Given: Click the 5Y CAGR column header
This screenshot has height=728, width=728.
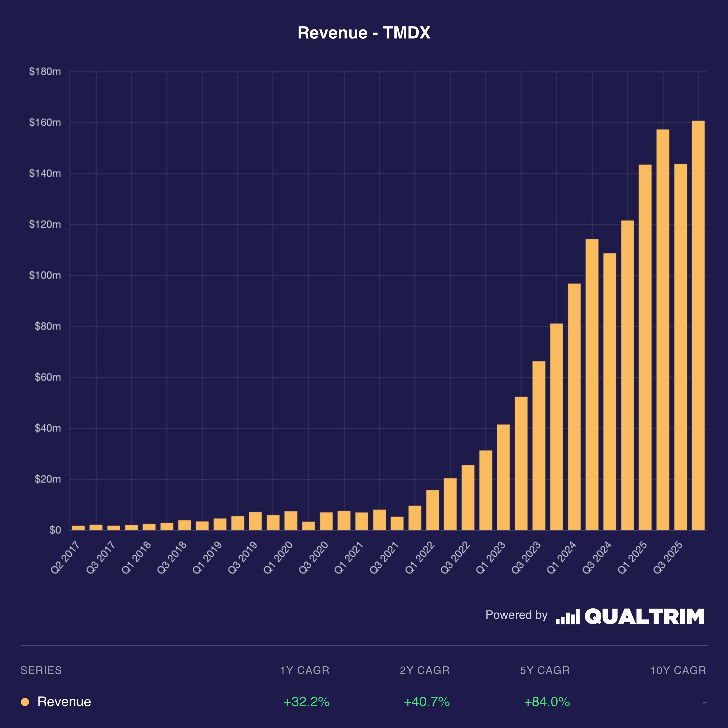Looking at the screenshot, I should [545, 670].
